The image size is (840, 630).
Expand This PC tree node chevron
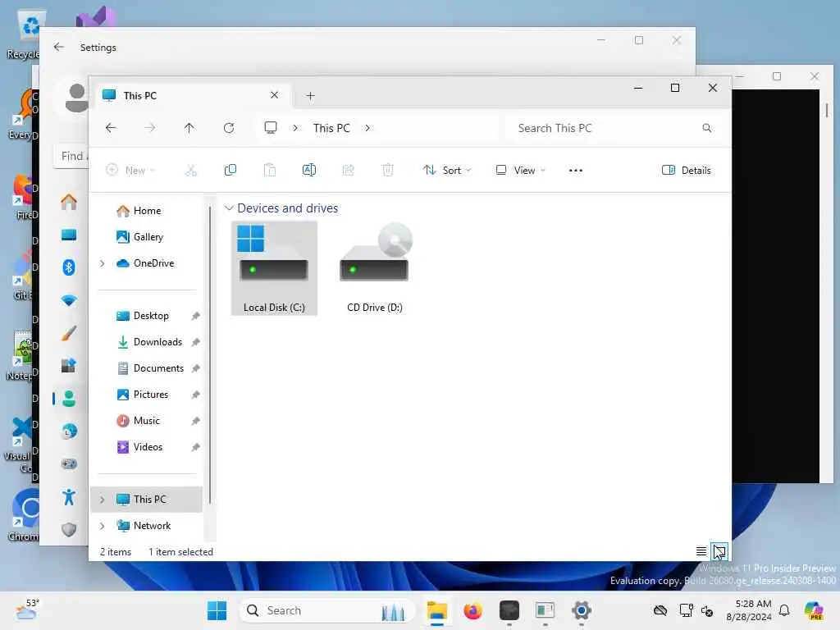point(102,500)
